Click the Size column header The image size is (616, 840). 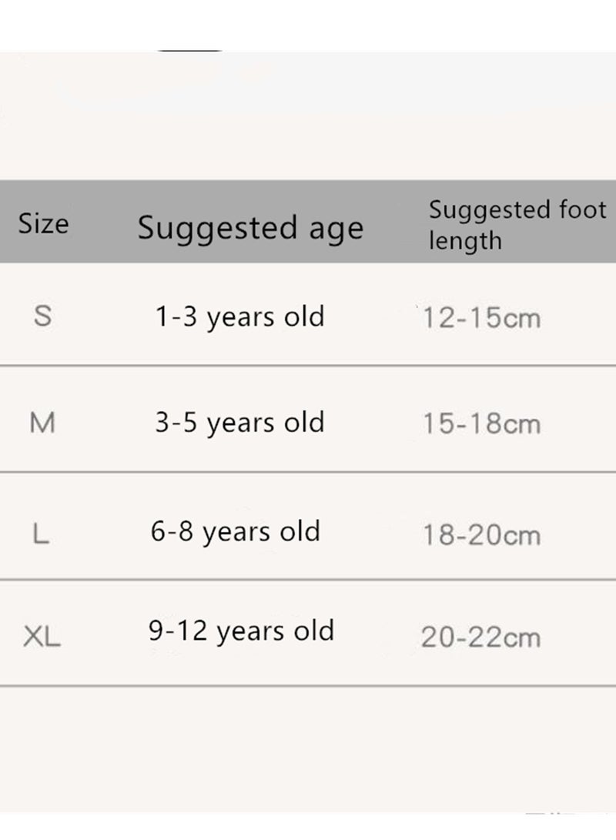(43, 223)
